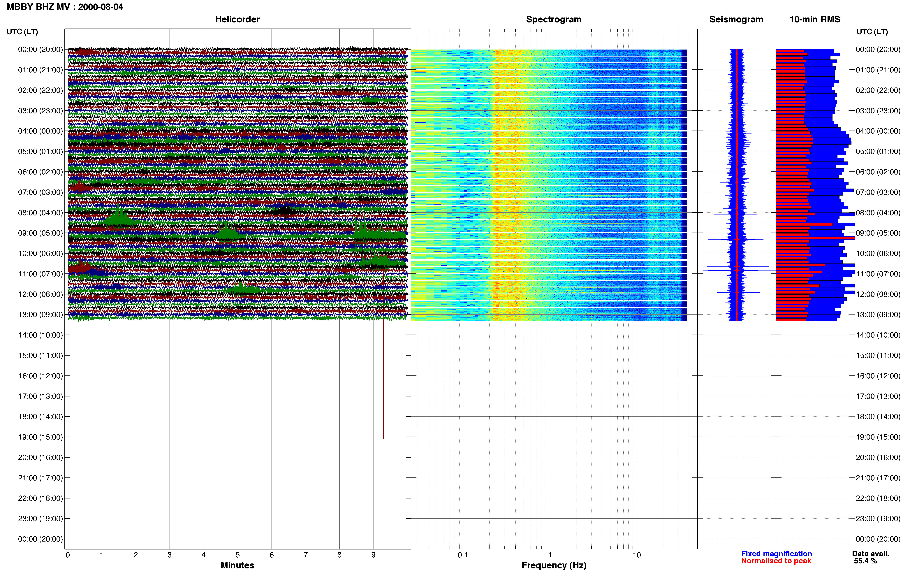Image resolution: width=924 pixels, height=578 pixels.
Task: Click the '55.4 %' data availability value
Action: tap(865, 561)
